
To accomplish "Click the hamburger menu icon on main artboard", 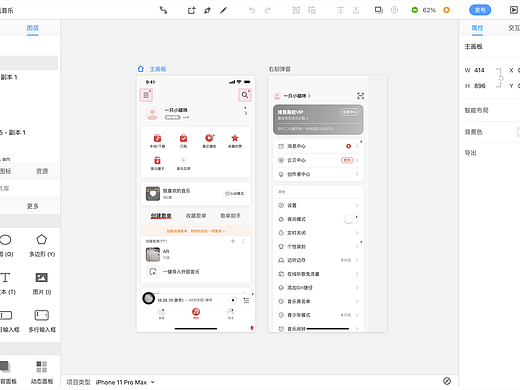I will pos(146,95).
